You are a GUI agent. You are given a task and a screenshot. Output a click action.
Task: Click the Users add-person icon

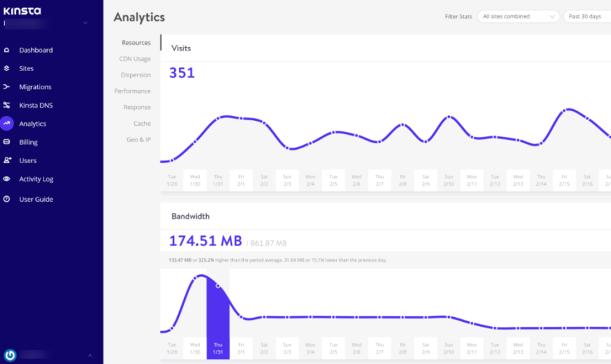pyautogui.click(x=7, y=160)
